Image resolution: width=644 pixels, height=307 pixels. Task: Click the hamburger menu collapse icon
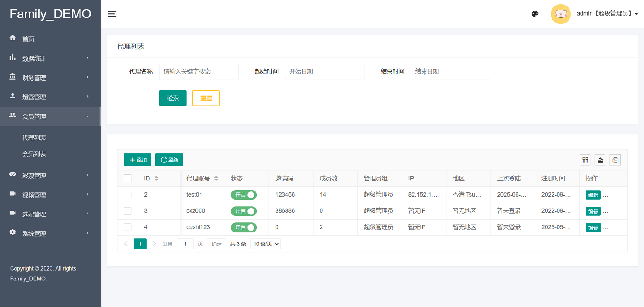click(x=112, y=14)
